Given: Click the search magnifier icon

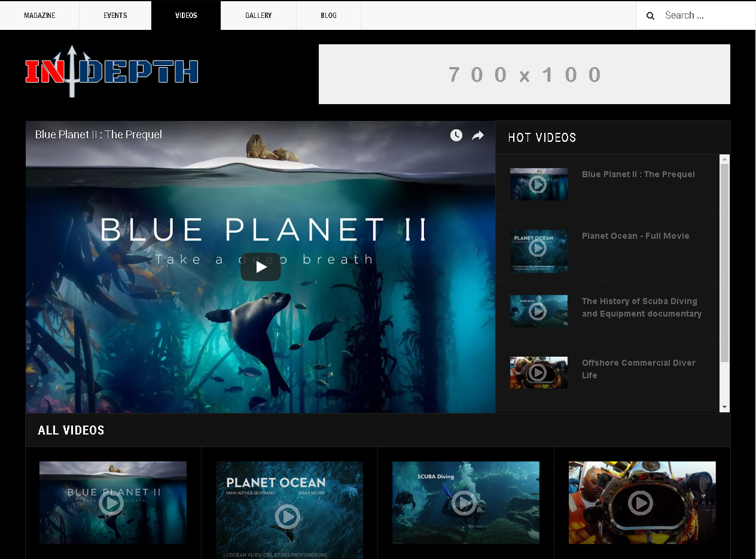Looking at the screenshot, I should [x=650, y=16].
